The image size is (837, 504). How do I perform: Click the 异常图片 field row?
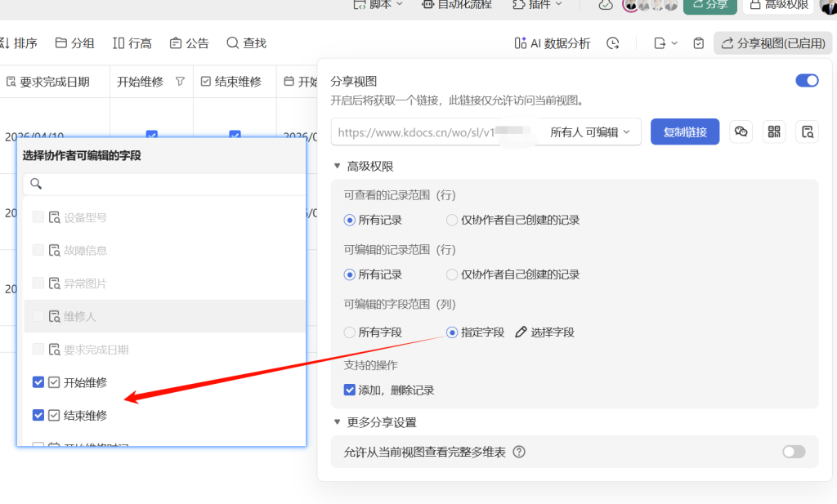pyautogui.click(x=164, y=283)
